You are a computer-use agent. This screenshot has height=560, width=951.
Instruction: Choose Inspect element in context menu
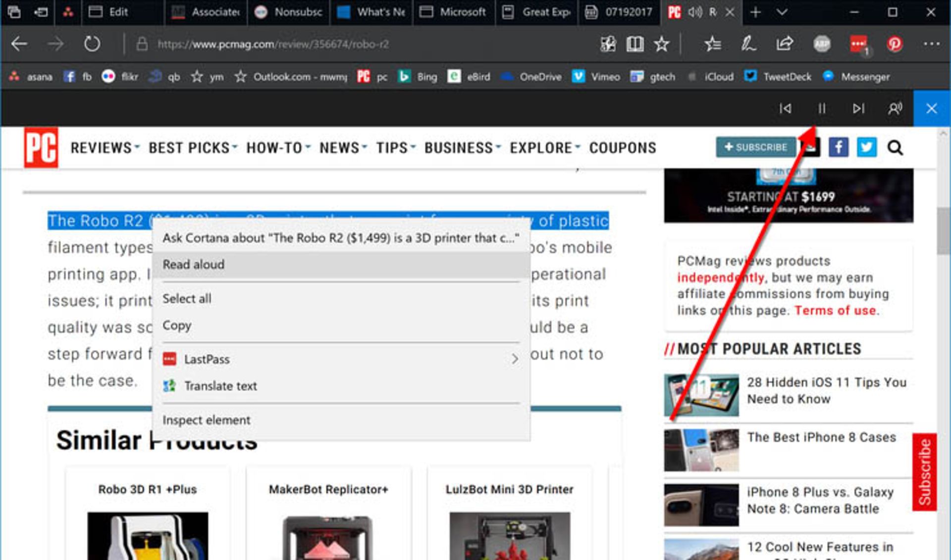(341, 420)
